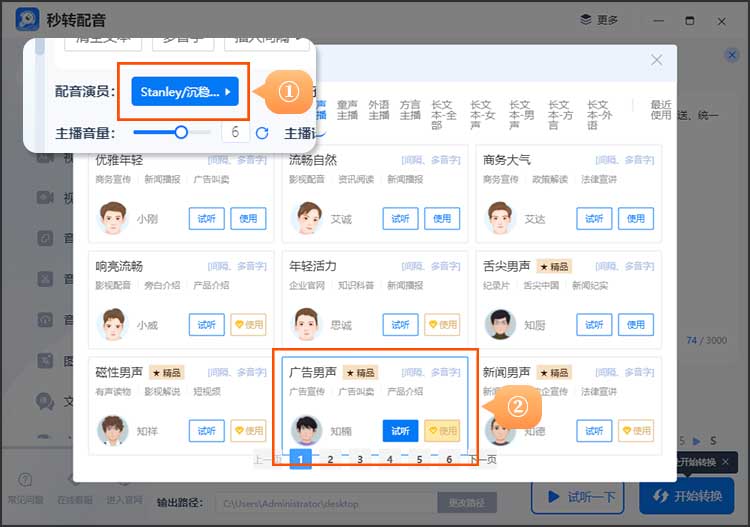Viewport: 750px width, 527px height.
Task: Click the 精品 badge on 舌尖男声
Action: click(x=554, y=266)
